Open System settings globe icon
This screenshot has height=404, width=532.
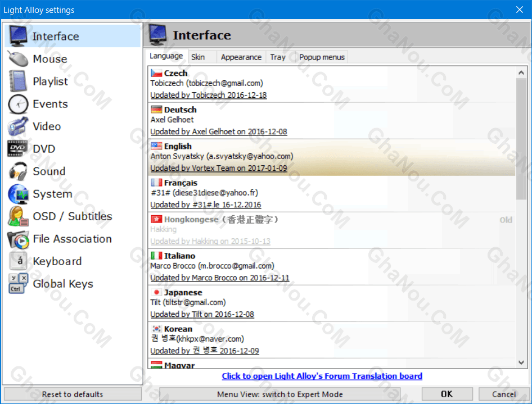18,194
